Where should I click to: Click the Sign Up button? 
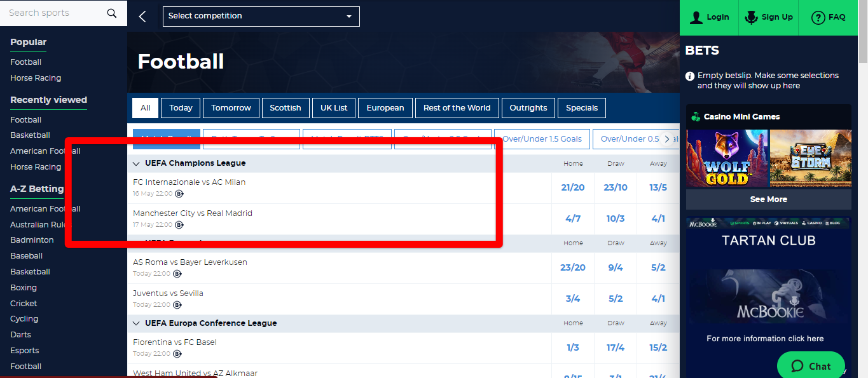769,18
